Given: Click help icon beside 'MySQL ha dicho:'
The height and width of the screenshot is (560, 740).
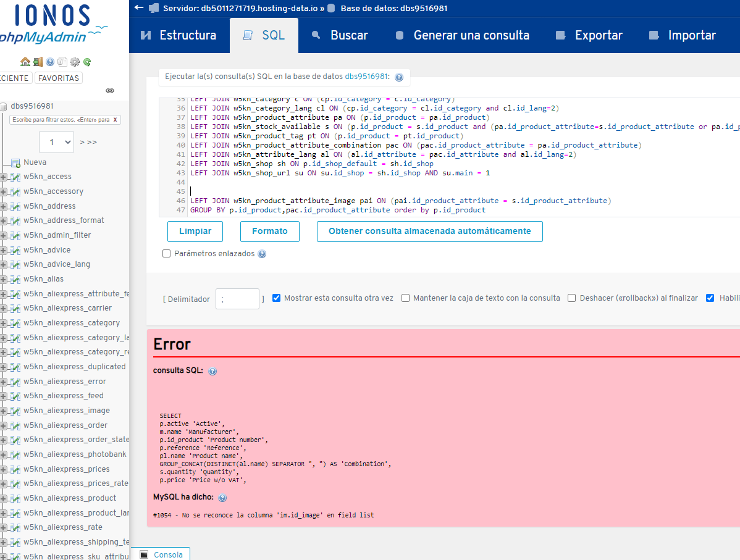Looking at the screenshot, I should 222,498.
